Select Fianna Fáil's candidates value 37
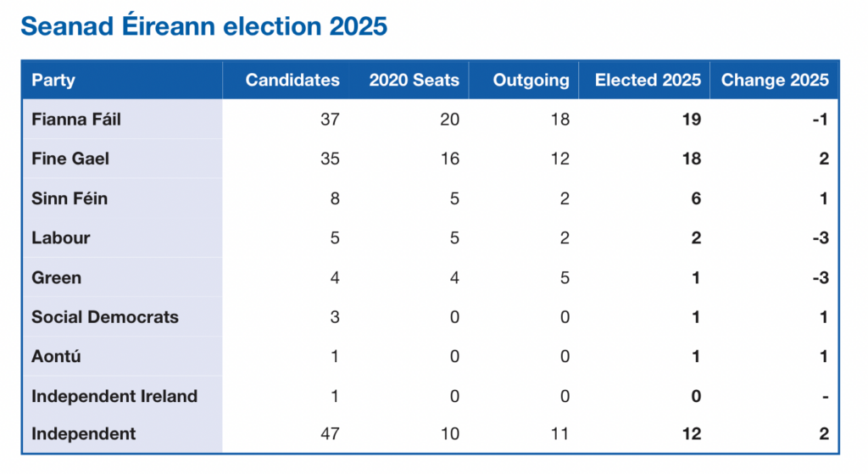 [330, 120]
